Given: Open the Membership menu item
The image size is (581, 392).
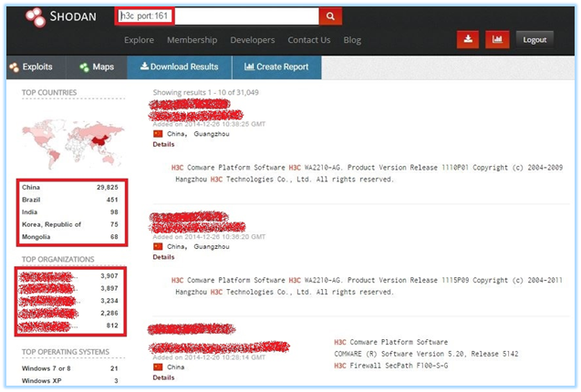Looking at the screenshot, I should click(192, 40).
